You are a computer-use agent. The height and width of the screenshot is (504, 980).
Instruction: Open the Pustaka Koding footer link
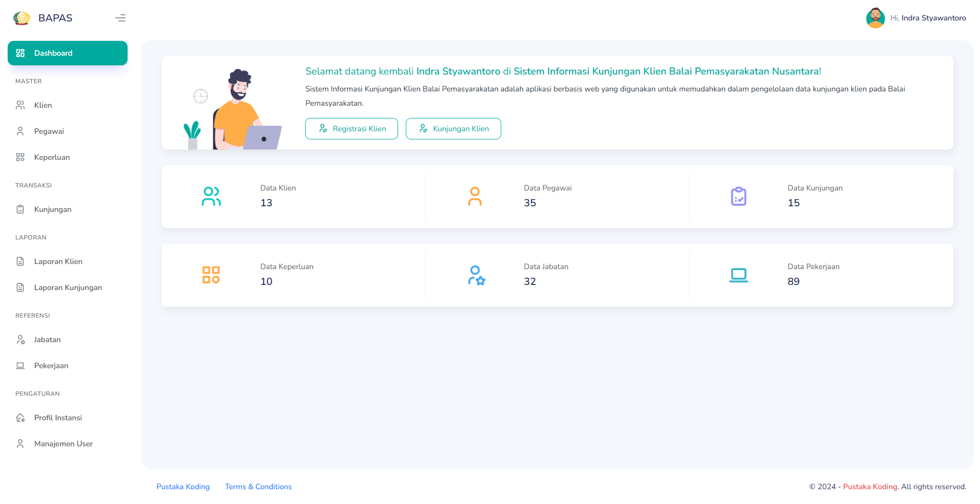click(x=183, y=486)
